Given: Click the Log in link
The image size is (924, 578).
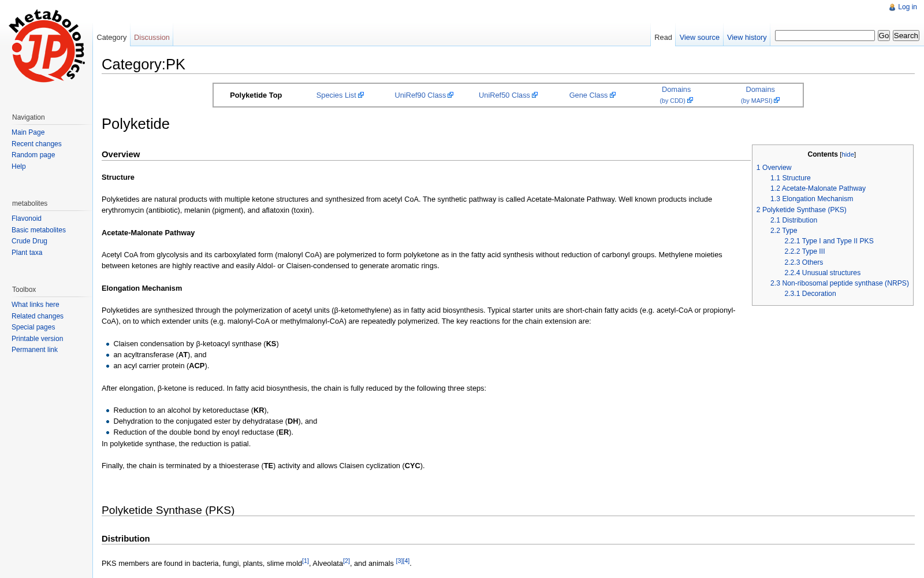Looking at the screenshot, I should (907, 7).
